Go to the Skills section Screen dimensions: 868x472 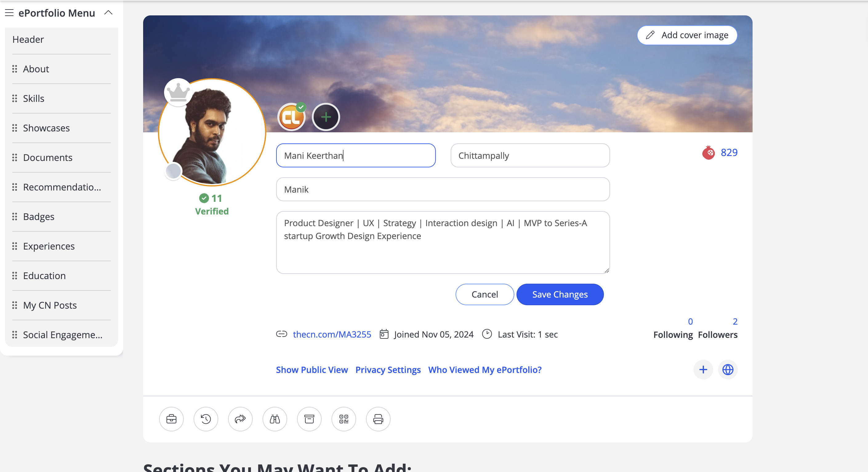(34, 98)
